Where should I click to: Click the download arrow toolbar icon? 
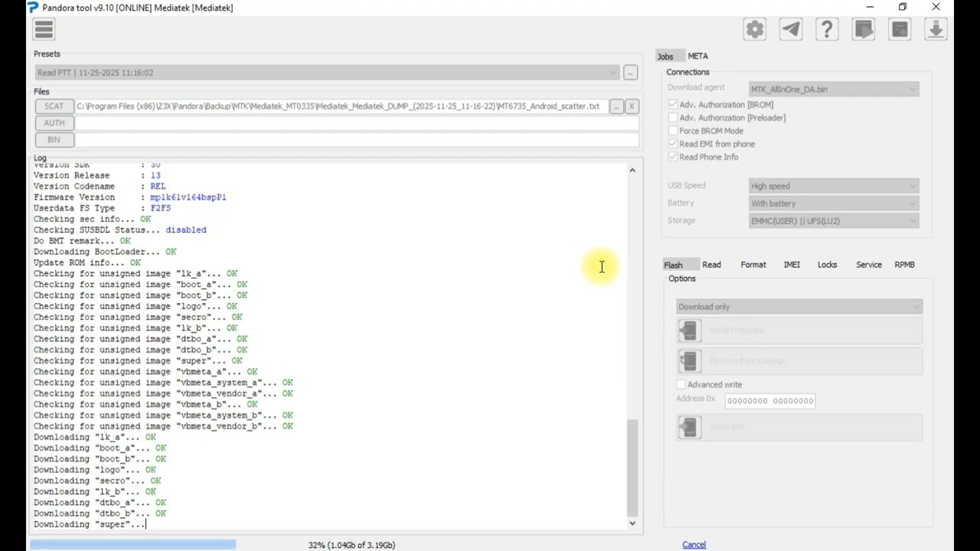point(936,29)
